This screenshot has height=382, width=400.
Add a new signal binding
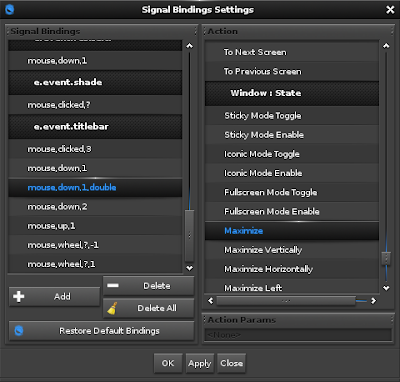point(54,296)
